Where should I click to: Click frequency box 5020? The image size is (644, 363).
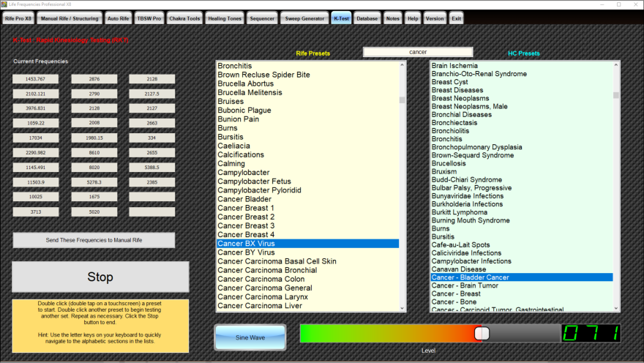pos(94,212)
